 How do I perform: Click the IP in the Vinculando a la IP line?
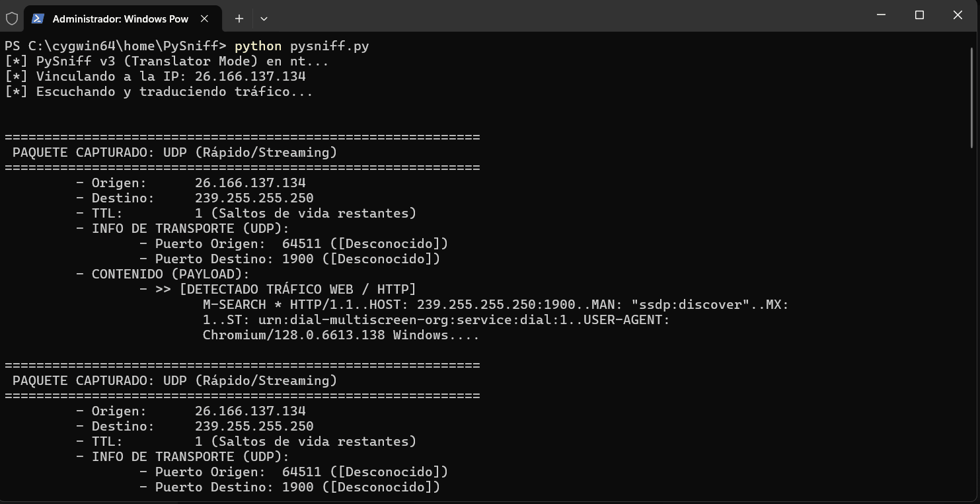[x=250, y=77]
